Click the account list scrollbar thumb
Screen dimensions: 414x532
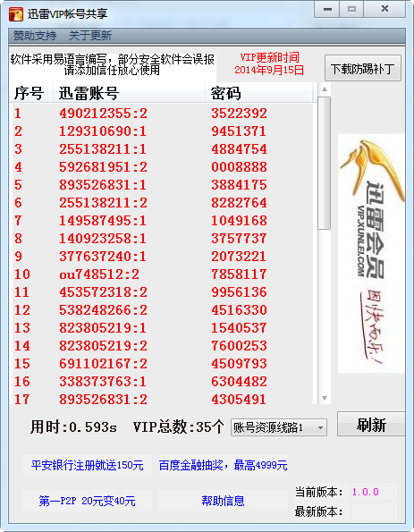325,164
